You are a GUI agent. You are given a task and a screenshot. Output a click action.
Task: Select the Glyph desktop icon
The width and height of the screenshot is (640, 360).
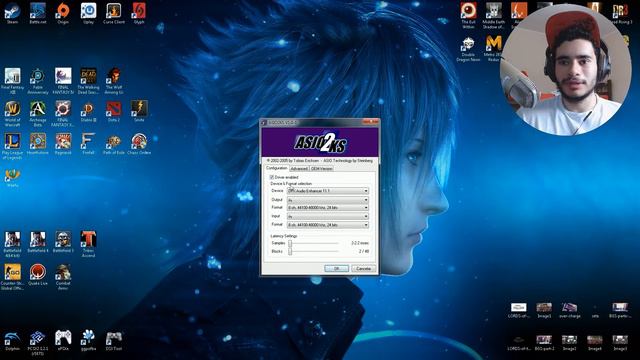click(139, 13)
